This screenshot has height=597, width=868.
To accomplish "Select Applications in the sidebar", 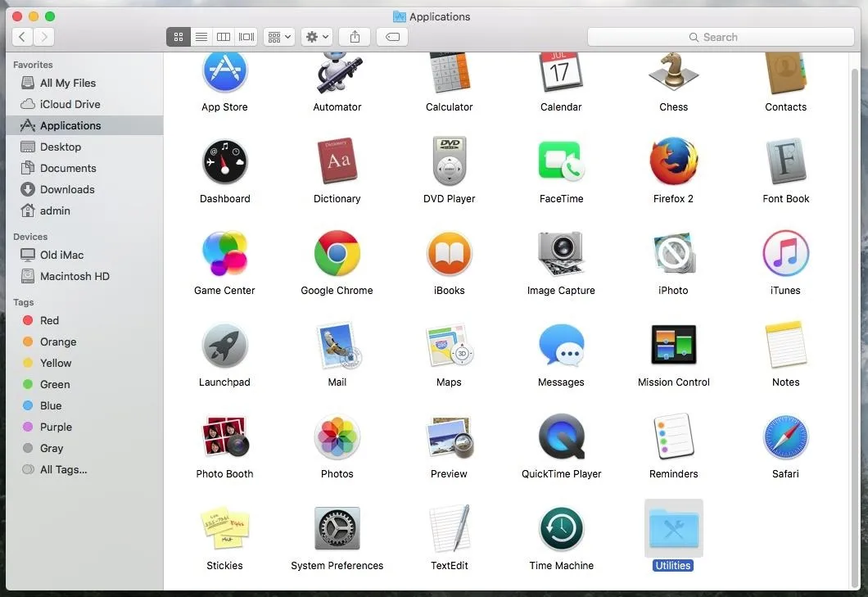I will coord(84,125).
